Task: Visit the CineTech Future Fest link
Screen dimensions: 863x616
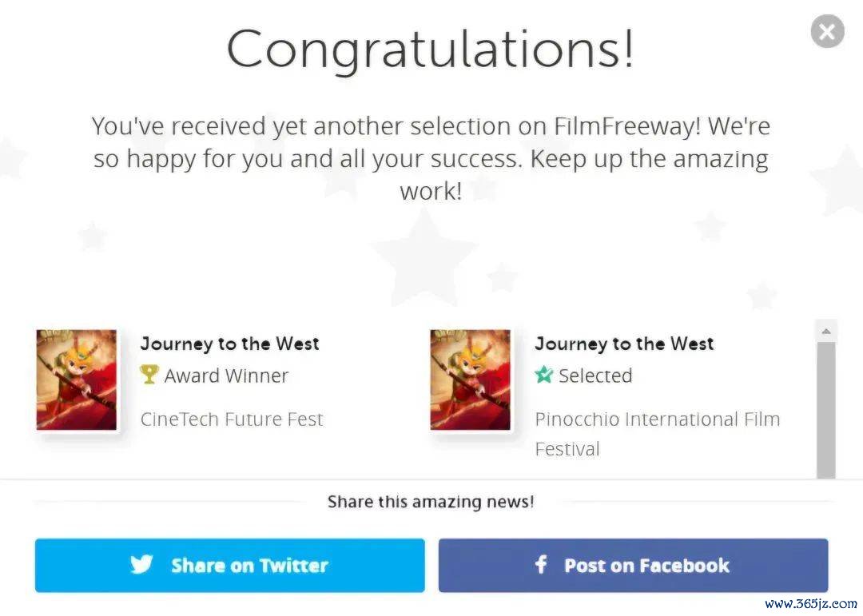Action: tap(232, 419)
